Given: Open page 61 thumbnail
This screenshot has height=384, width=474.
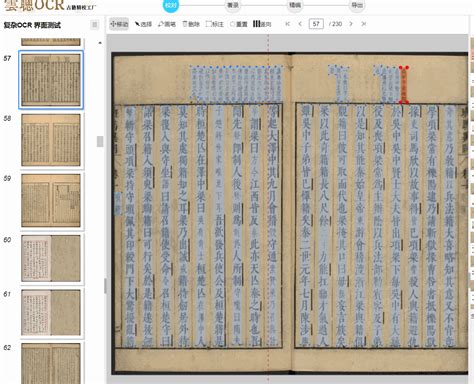Looking at the screenshot, I should [x=51, y=312].
